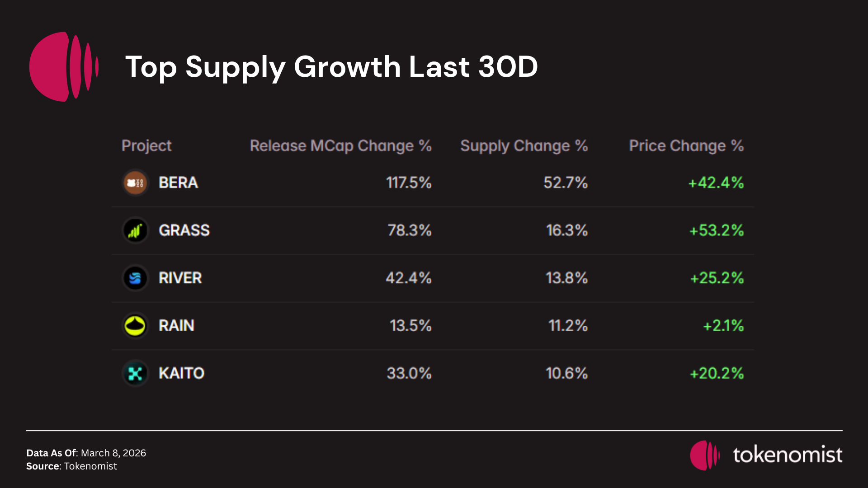Open the KAITO project name
The width and height of the screenshot is (868, 488).
click(181, 373)
